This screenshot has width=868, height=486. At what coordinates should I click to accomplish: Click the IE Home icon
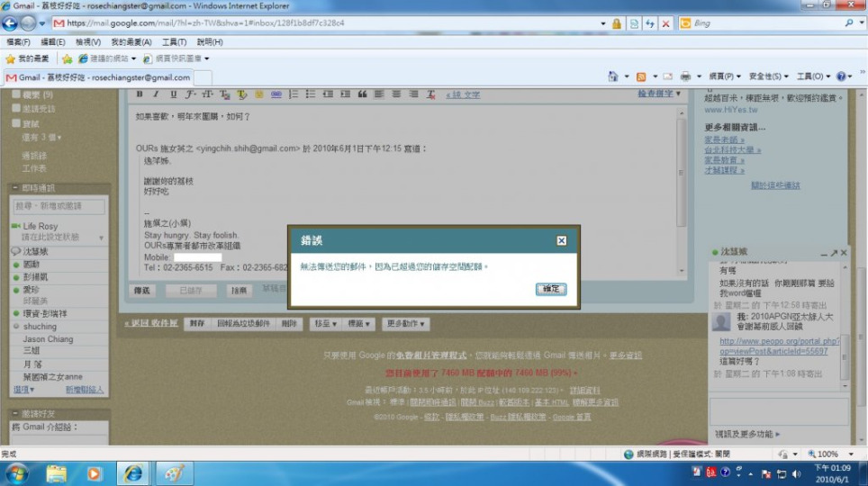613,76
